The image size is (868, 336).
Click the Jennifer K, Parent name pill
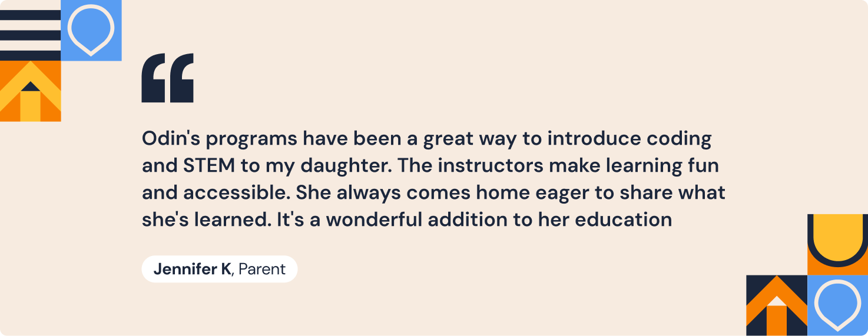[x=220, y=269]
